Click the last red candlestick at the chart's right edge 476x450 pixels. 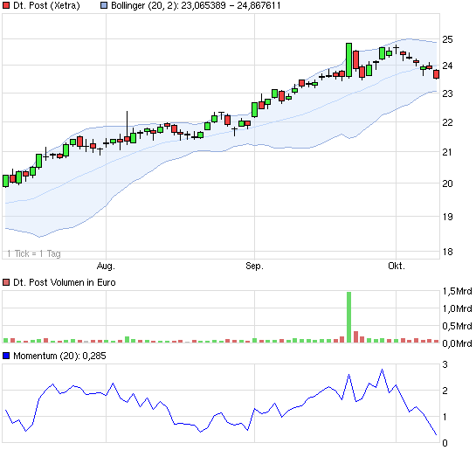click(436, 74)
